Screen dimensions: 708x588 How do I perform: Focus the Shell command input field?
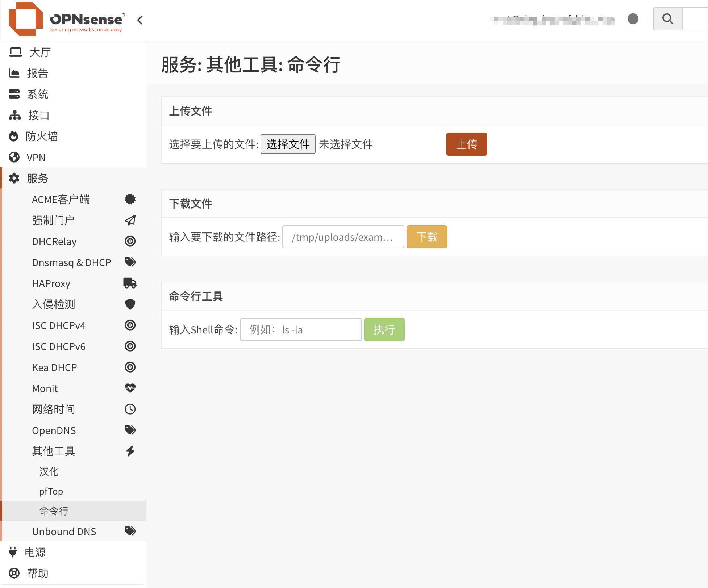pyautogui.click(x=300, y=329)
